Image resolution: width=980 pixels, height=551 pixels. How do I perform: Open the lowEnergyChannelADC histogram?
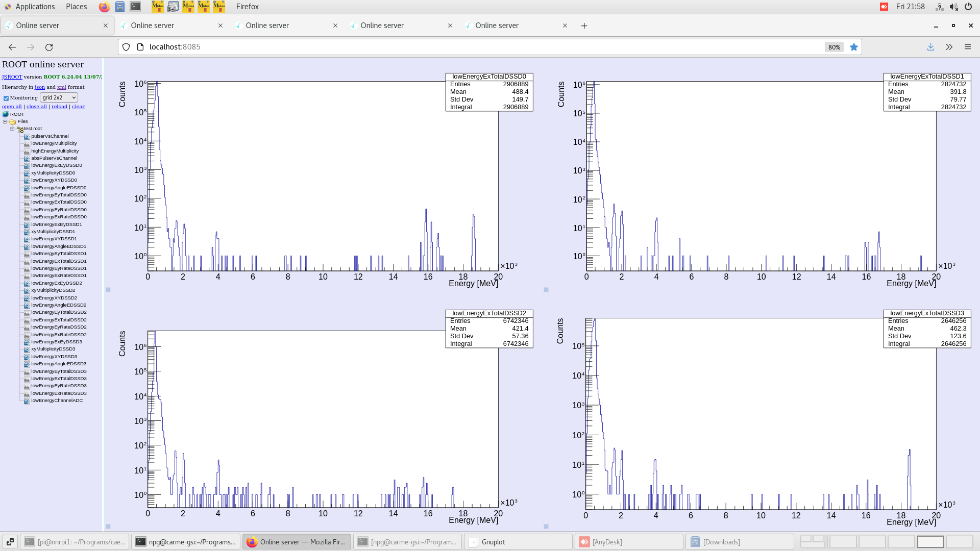pyautogui.click(x=57, y=400)
